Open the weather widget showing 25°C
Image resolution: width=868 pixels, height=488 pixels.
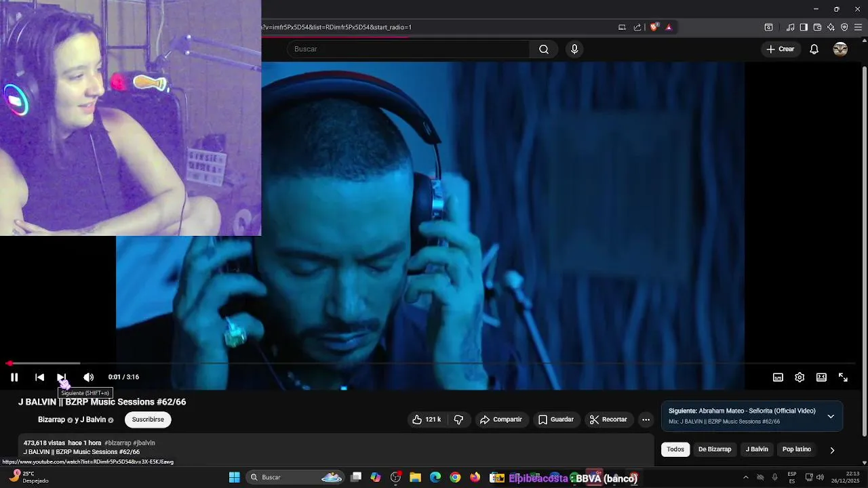(28, 477)
